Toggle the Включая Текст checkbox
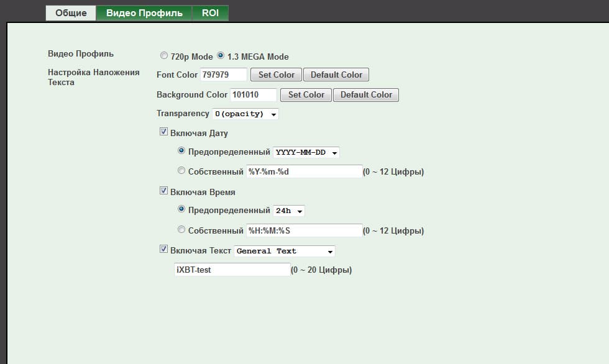The image size is (609, 364). [163, 249]
